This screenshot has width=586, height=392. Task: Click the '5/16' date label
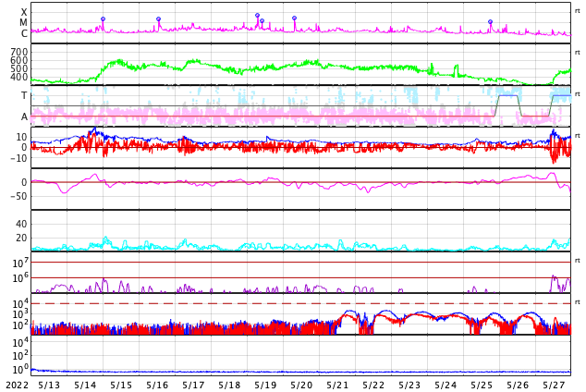pos(157,385)
